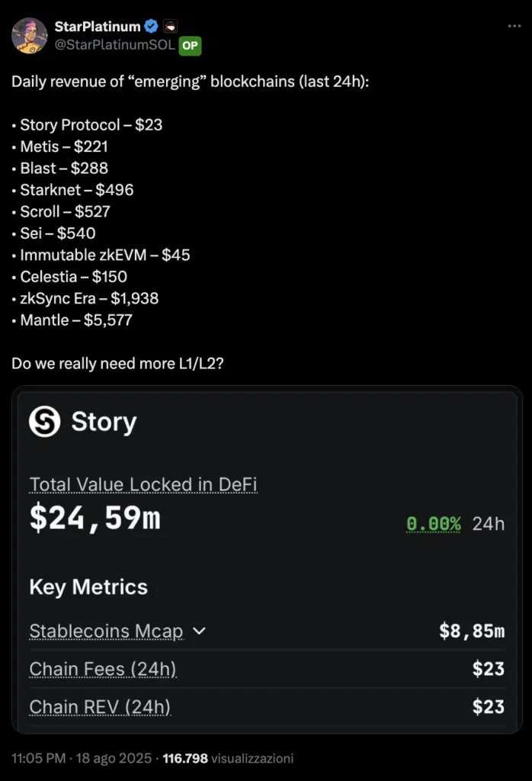532x781 pixels.
Task: Click the Total Value Locked in DeFi label
Action: [143, 484]
